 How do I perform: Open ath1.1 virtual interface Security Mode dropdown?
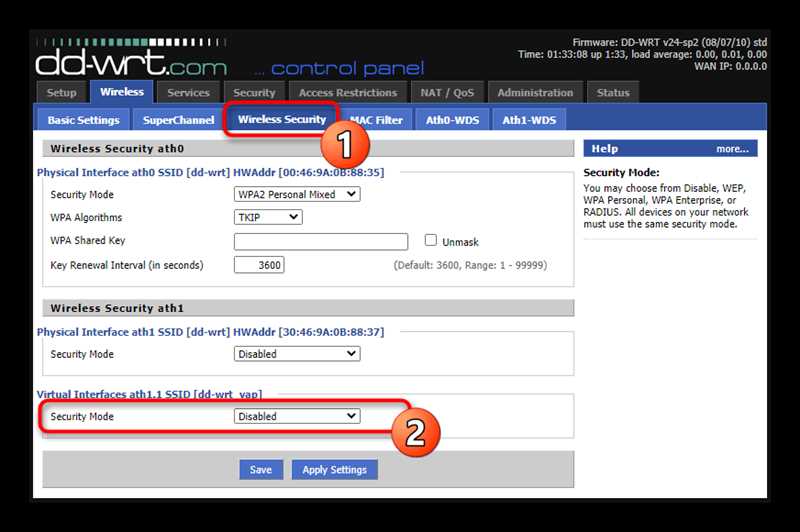[297, 416]
